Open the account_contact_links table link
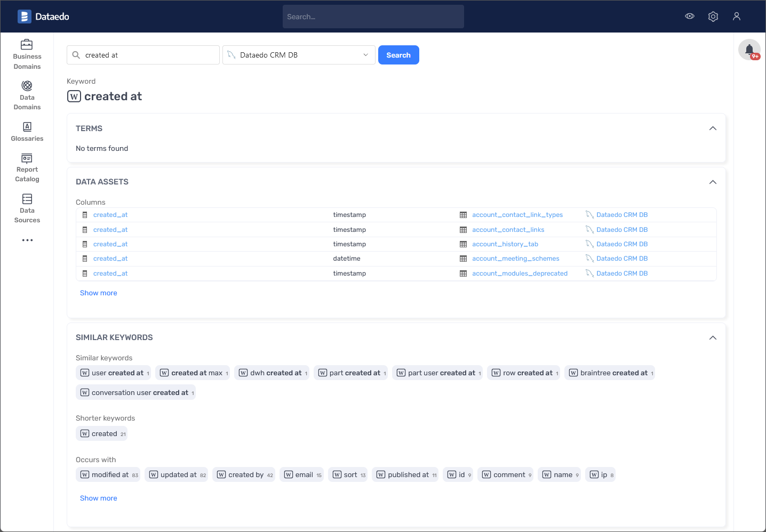This screenshot has width=766, height=532. click(508, 230)
